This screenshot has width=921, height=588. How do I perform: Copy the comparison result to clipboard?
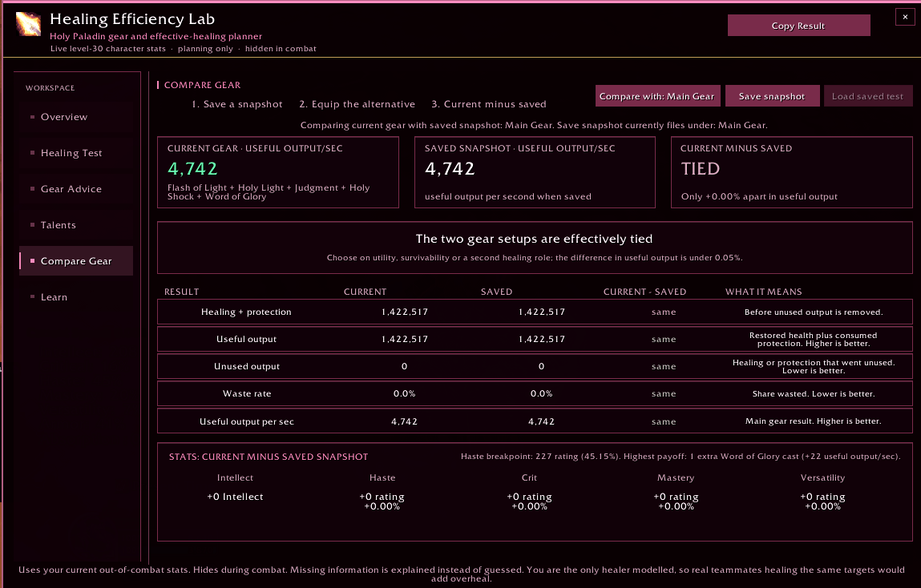coord(798,26)
